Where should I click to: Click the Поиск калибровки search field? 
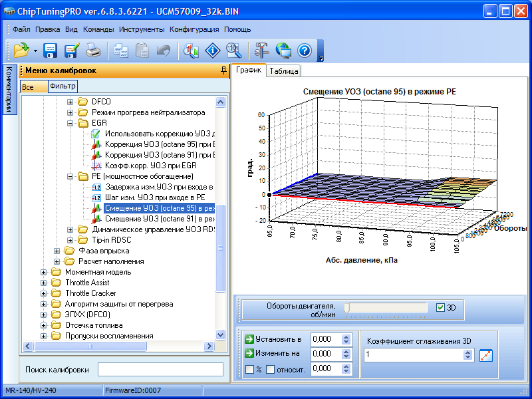tap(160, 369)
